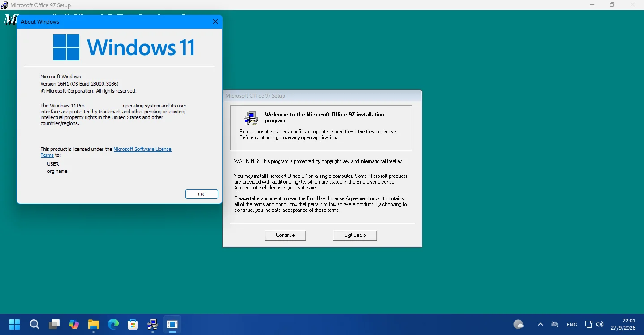Screen dimensions: 644x335
Task: Restore down the Office 97 Setup window
Action: click(612, 5)
